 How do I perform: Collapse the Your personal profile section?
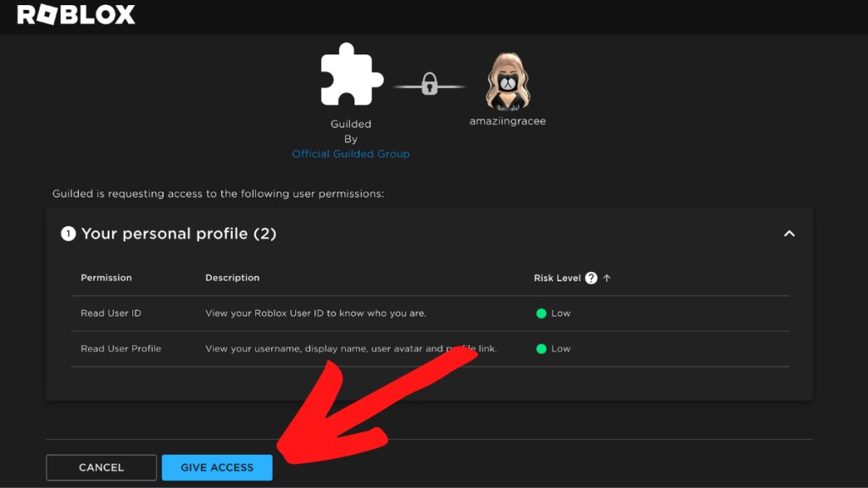789,234
